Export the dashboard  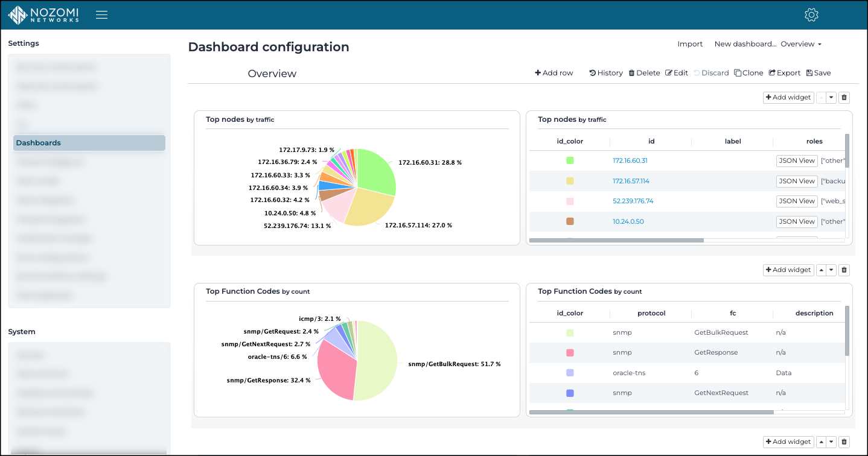point(785,73)
